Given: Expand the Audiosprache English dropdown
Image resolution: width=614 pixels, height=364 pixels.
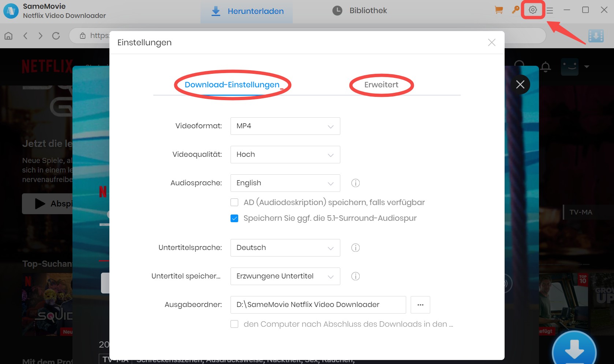Looking at the screenshot, I should (x=285, y=183).
